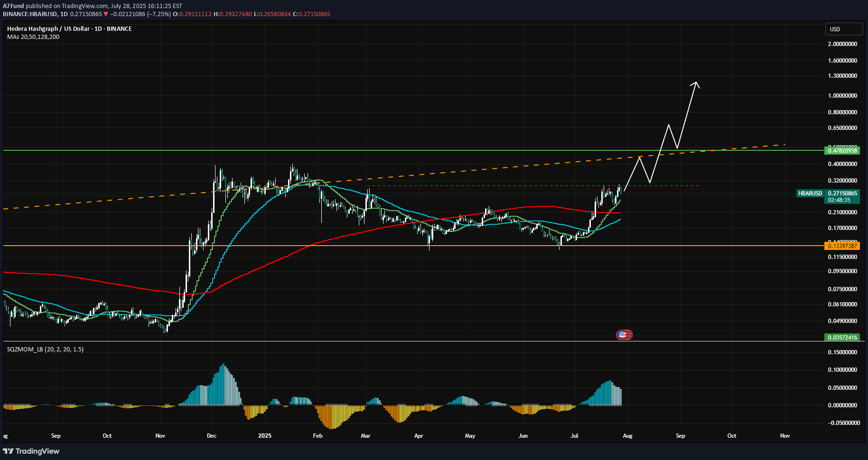Click the BINANCE:HBARUSD, 1D header symbol text
The height and width of the screenshot is (460, 868).
[35, 14]
